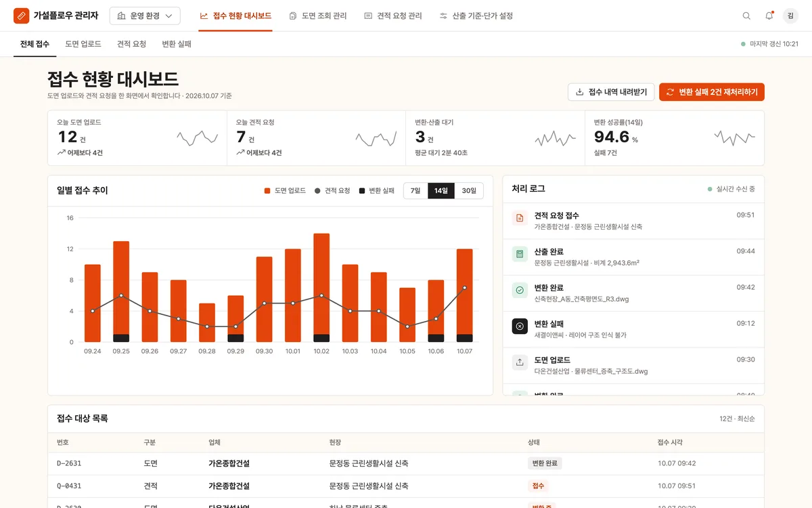Toggle 변환 실패 legend swatch
The image size is (812, 508).
click(x=362, y=191)
